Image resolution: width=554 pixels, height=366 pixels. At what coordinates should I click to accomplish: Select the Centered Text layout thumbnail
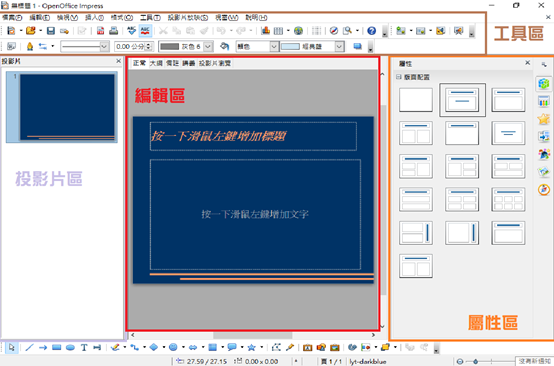tap(508, 133)
